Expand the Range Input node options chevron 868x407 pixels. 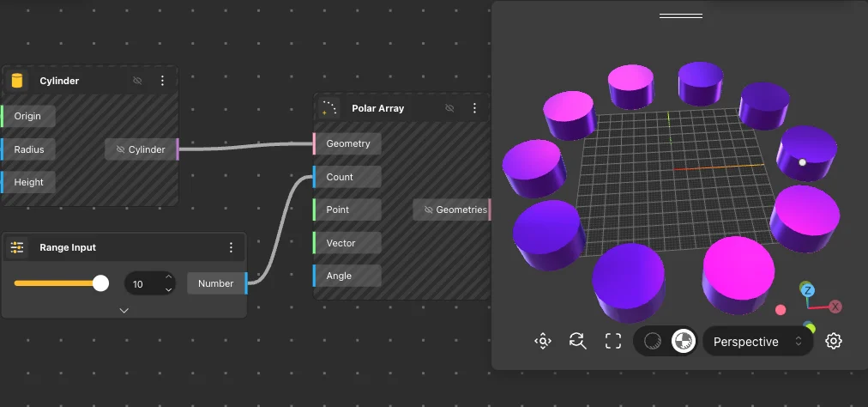tap(124, 311)
